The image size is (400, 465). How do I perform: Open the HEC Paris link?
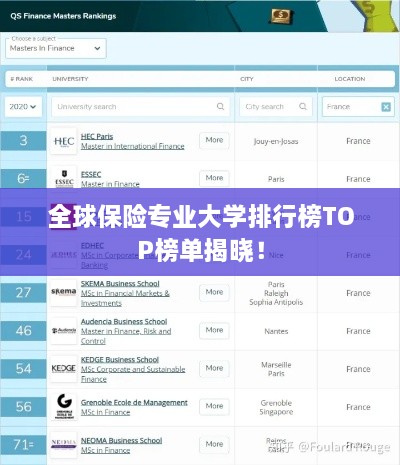pyautogui.click(x=97, y=136)
